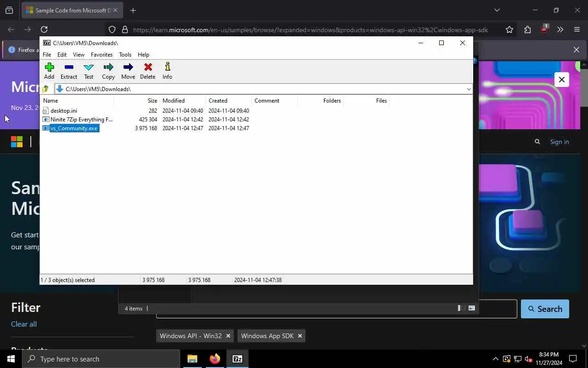Remove the Windows App SDK filter tag
Viewport: 588px width, 368px height.
[300, 336]
